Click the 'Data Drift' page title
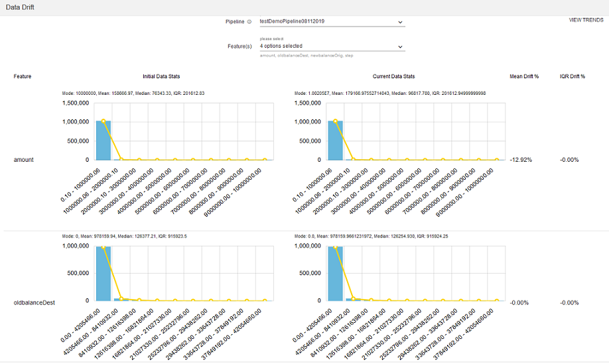 pos(20,7)
